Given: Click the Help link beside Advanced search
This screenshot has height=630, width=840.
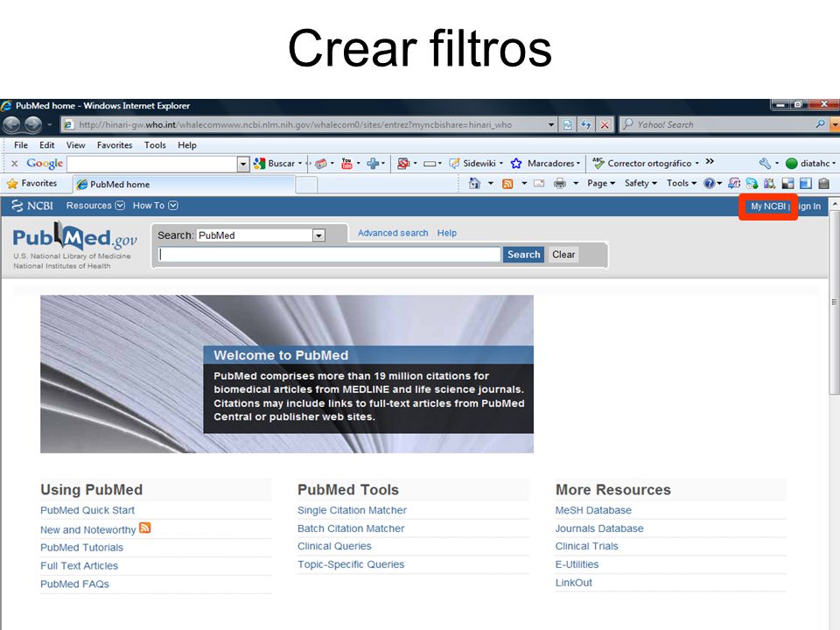Looking at the screenshot, I should click(x=447, y=233).
